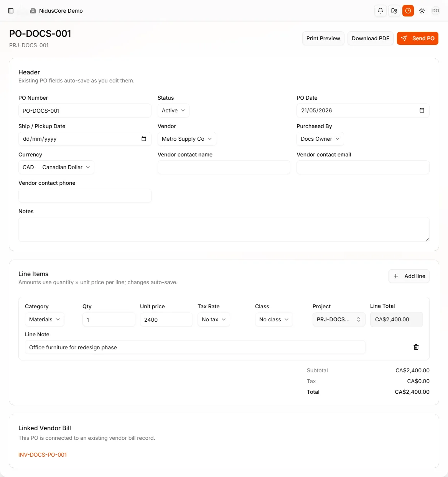
Task: Open the Class No class dropdown
Action: pos(274,319)
